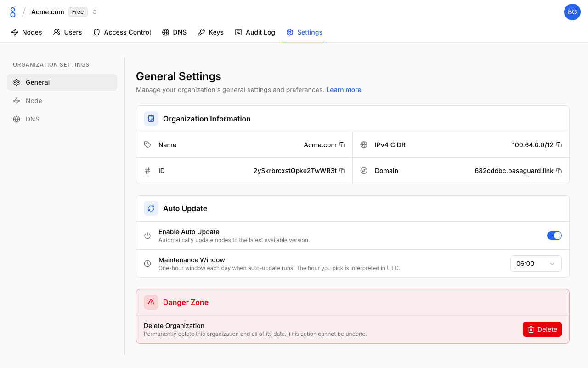Click the 2ySkrbrcxstOpke2TwWR3t ID text

coord(295,171)
